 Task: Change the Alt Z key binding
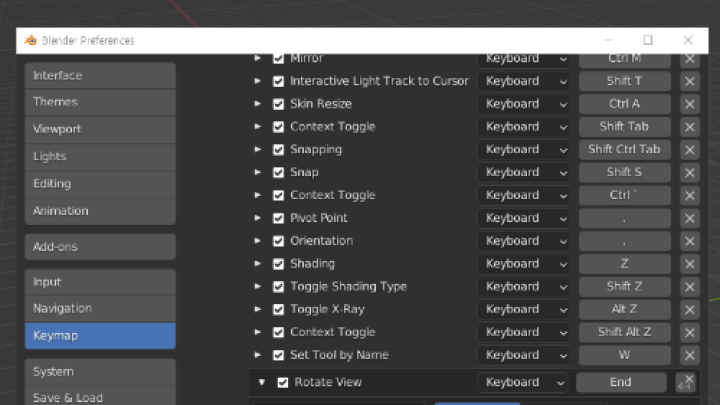(624, 309)
